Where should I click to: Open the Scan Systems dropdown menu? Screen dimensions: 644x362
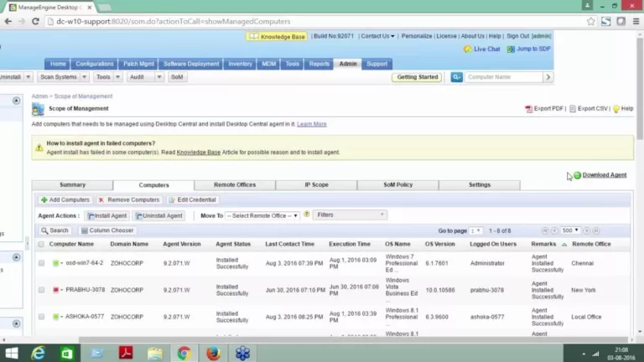pyautogui.click(x=61, y=77)
